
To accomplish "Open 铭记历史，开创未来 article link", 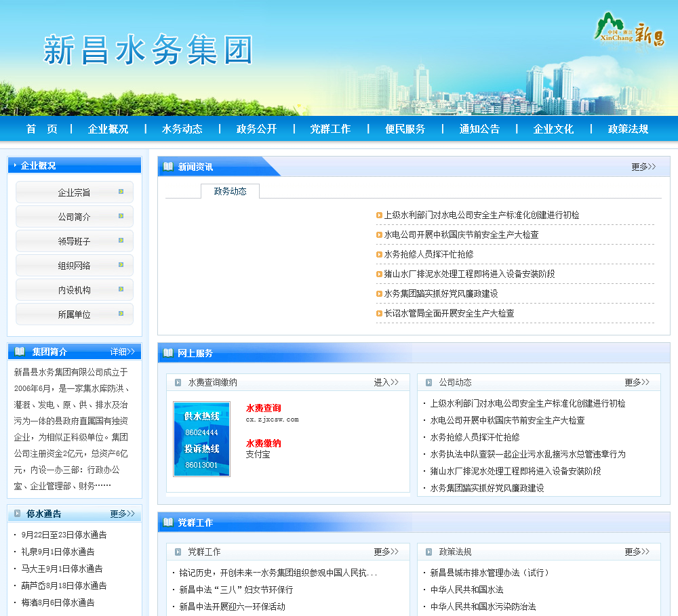I will [x=278, y=573].
